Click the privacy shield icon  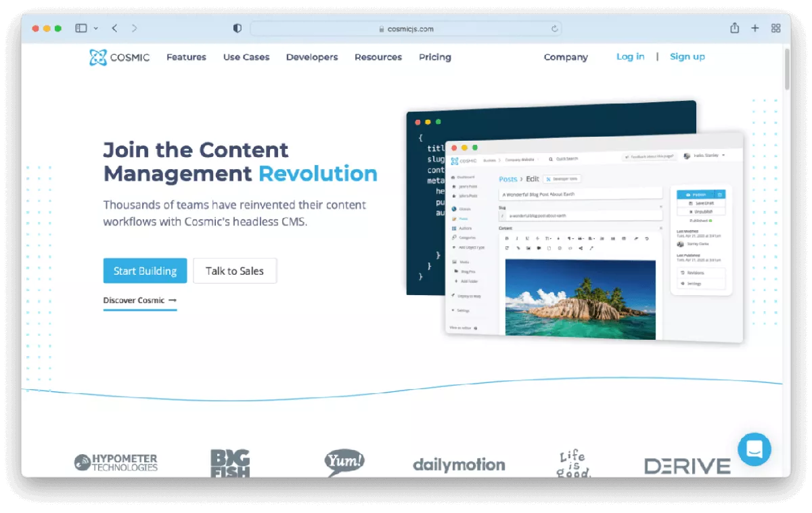coord(237,28)
